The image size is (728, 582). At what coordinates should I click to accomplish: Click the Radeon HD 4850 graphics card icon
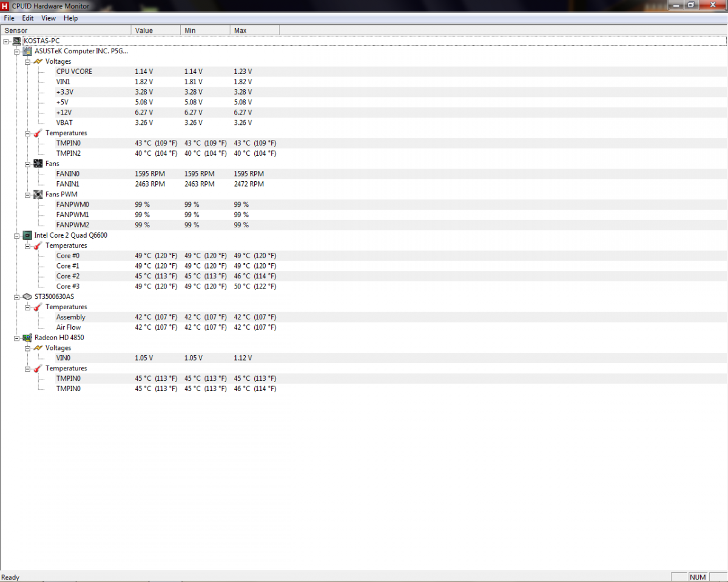point(27,338)
